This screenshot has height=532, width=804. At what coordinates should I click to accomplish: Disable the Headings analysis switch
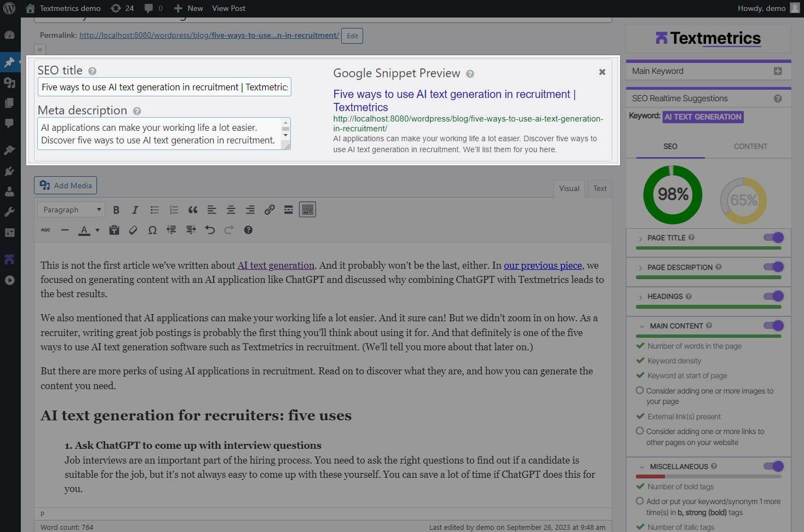click(773, 296)
